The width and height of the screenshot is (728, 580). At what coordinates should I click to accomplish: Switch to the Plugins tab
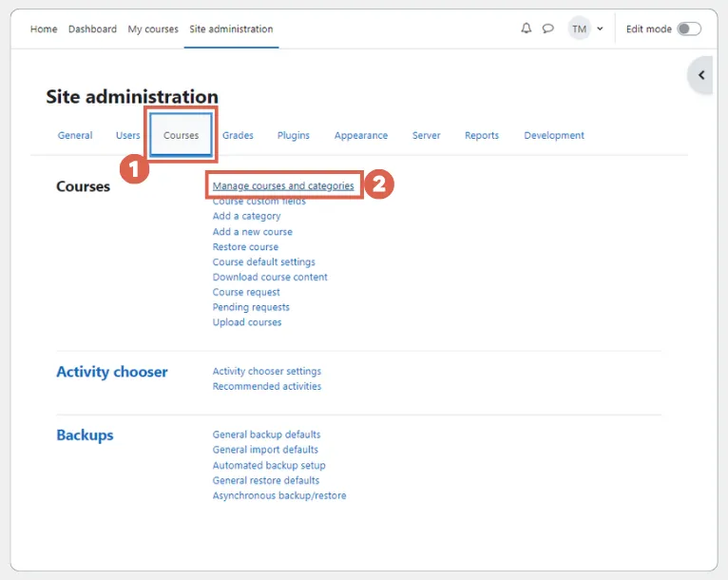coord(294,135)
